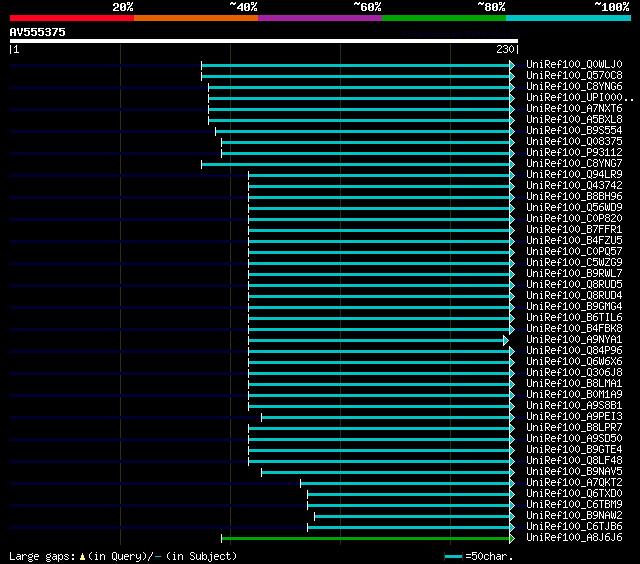Click the start tick marker of the C8YNG7 alignment

(202, 164)
